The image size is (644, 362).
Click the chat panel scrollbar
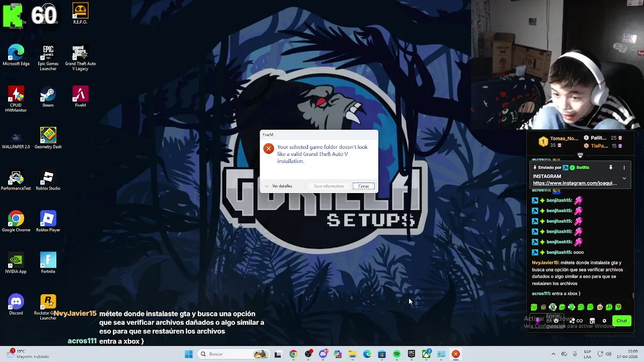(x=633, y=296)
